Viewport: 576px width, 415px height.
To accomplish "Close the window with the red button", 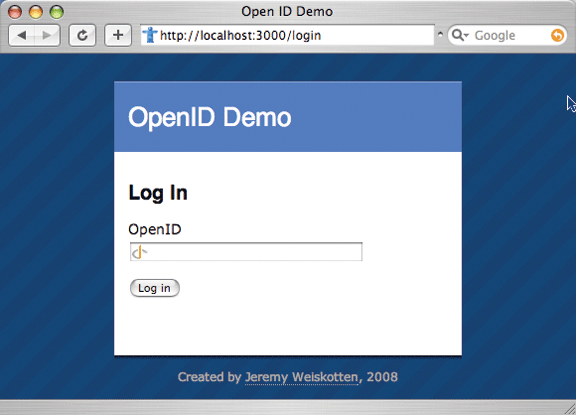I will click(15, 12).
